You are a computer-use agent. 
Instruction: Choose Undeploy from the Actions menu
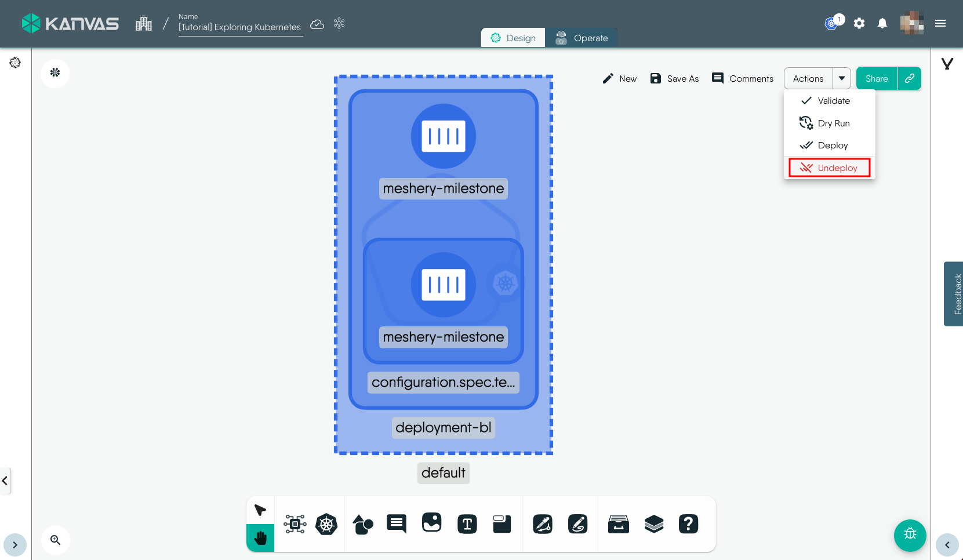pos(830,168)
